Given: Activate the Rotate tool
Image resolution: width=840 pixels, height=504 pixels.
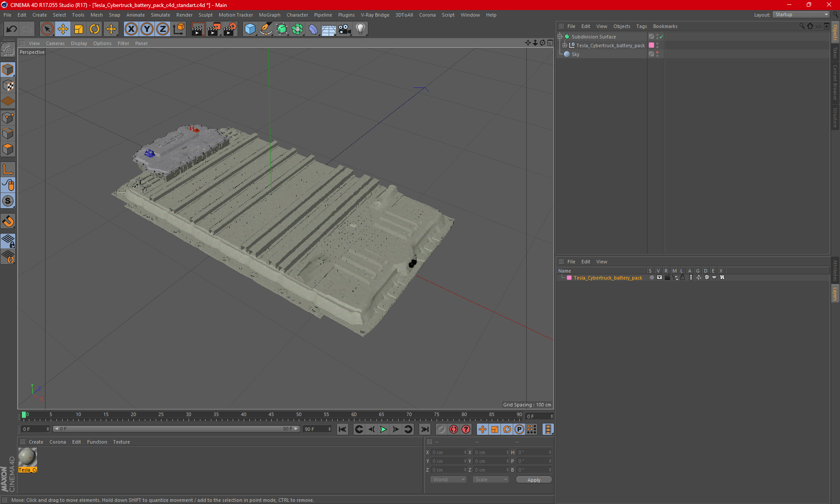Looking at the screenshot, I should [x=94, y=29].
